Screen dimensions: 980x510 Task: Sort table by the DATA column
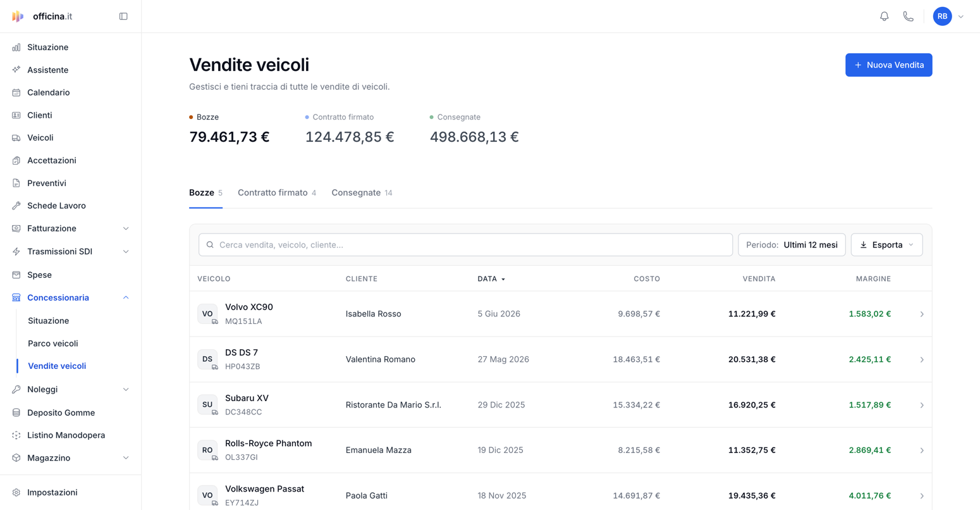pyautogui.click(x=491, y=279)
